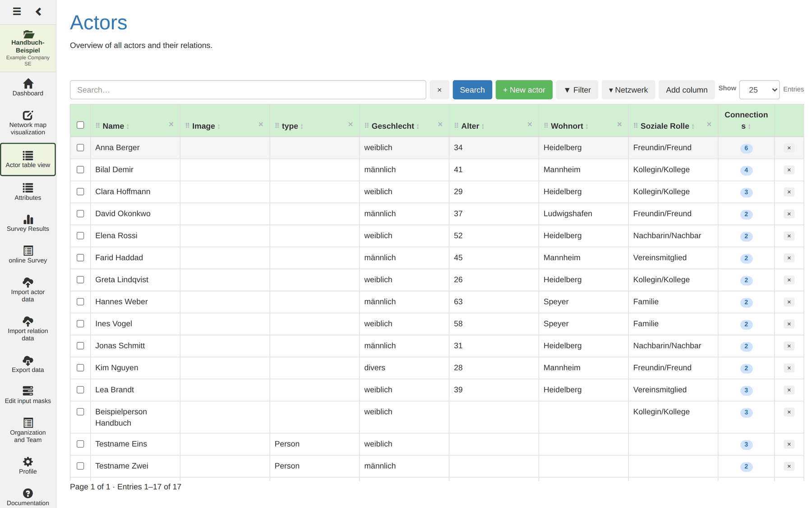This screenshot has width=812, height=508.
Task: Open Network map visualization
Action: [x=28, y=122]
